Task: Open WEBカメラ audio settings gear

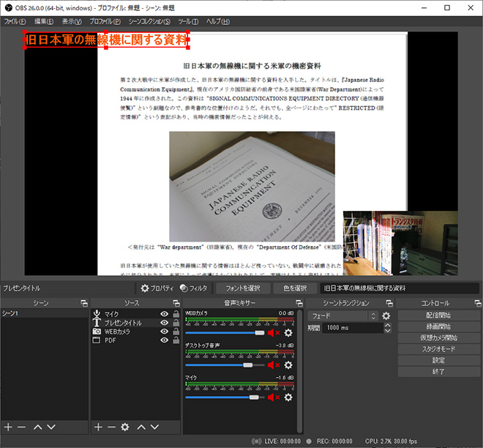Action: pos(288,333)
